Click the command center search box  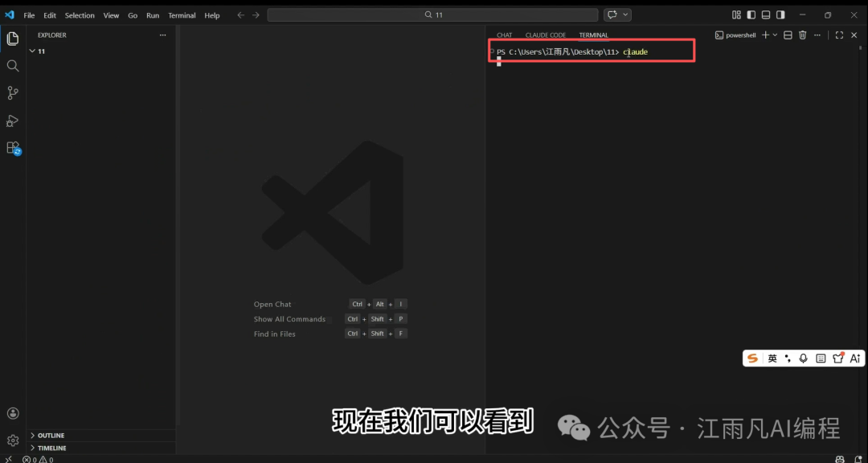coord(433,15)
